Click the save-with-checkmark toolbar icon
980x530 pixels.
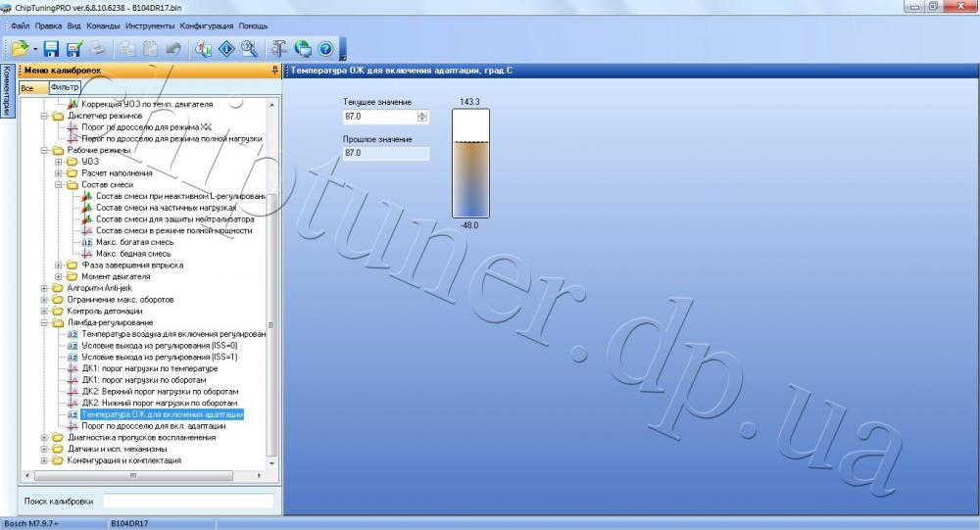click(x=74, y=49)
